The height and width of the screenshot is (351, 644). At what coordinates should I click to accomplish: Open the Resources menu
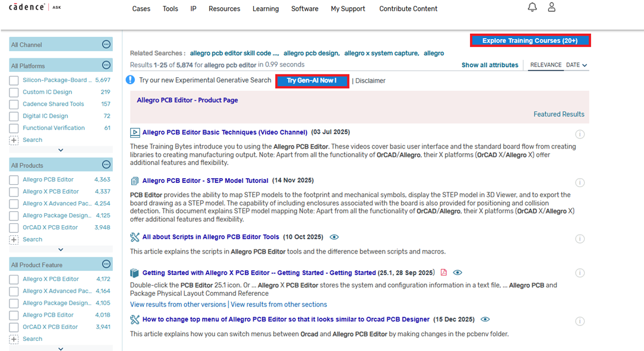pyautogui.click(x=224, y=9)
